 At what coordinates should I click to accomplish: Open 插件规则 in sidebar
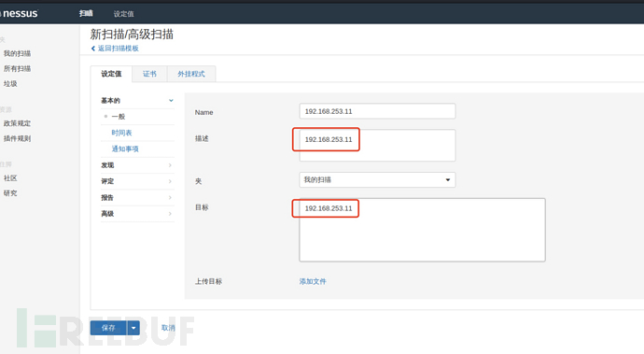pyautogui.click(x=17, y=138)
